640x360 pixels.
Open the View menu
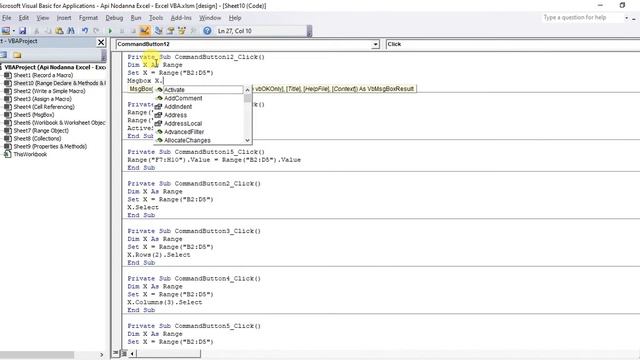[42, 18]
